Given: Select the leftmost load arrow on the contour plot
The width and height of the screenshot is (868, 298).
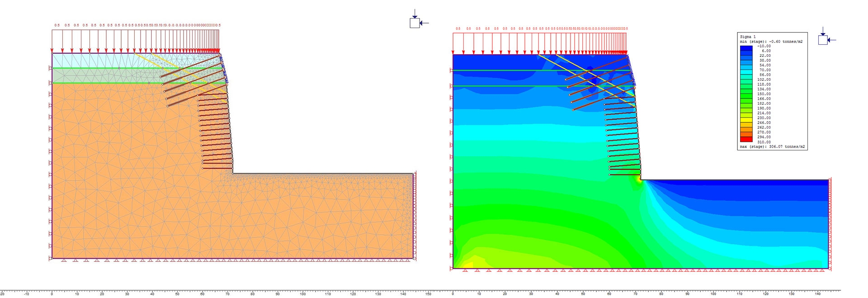Looking at the screenshot, I should click(453, 43).
